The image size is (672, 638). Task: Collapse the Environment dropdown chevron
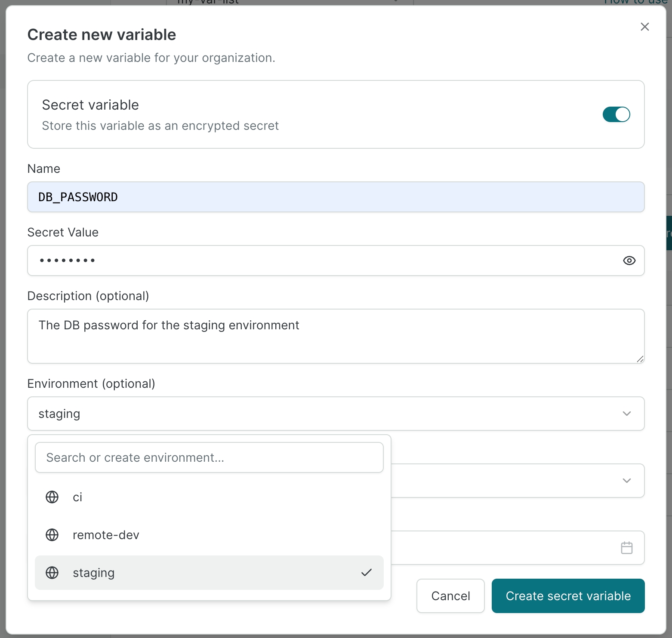(x=627, y=414)
